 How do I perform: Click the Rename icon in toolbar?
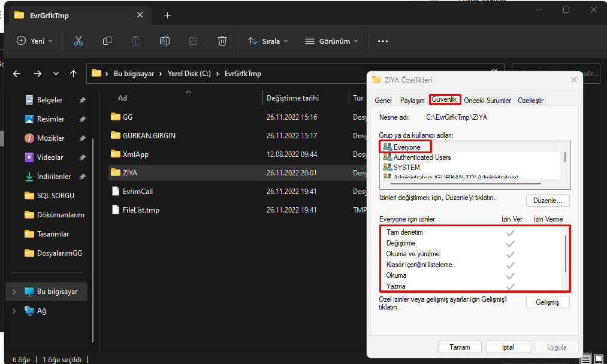pos(165,41)
